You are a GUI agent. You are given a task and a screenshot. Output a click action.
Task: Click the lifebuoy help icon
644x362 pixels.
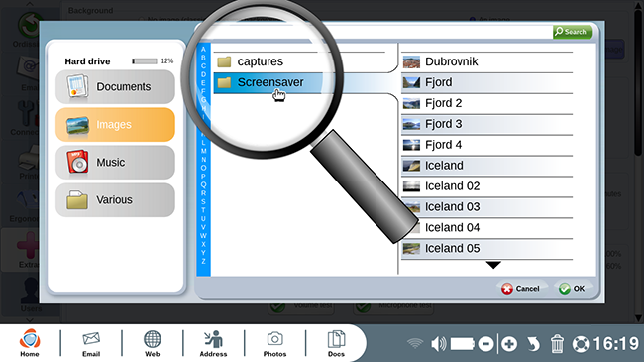[581, 344]
